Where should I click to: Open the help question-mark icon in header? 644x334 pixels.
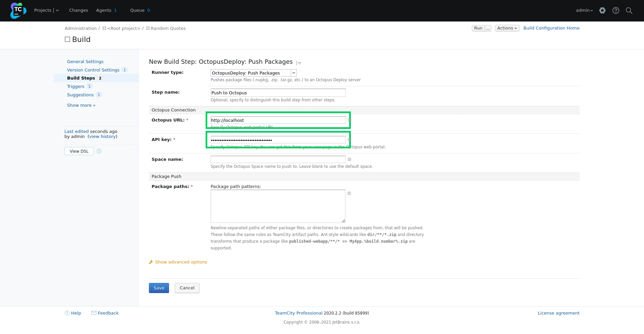coord(615,10)
